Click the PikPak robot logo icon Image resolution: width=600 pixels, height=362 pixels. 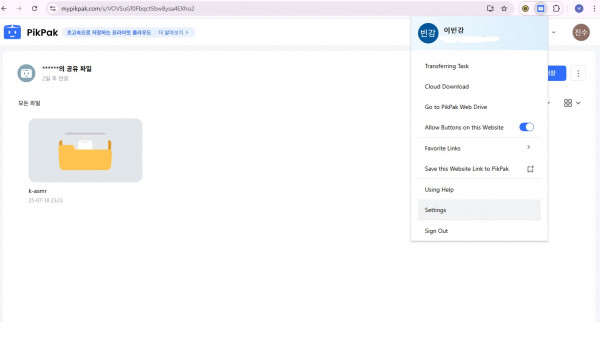point(12,32)
